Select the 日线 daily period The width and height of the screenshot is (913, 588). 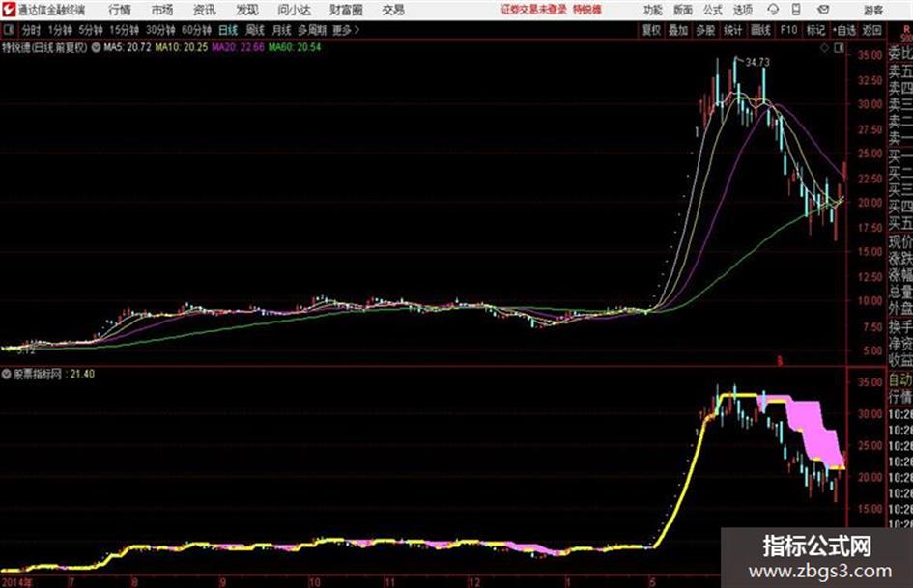point(228,30)
